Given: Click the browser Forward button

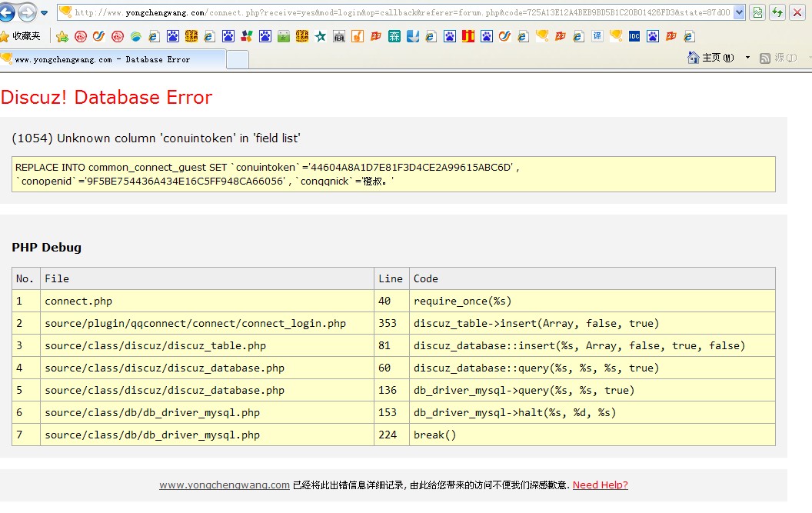Looking at the screenshot, I should (27, 12).
